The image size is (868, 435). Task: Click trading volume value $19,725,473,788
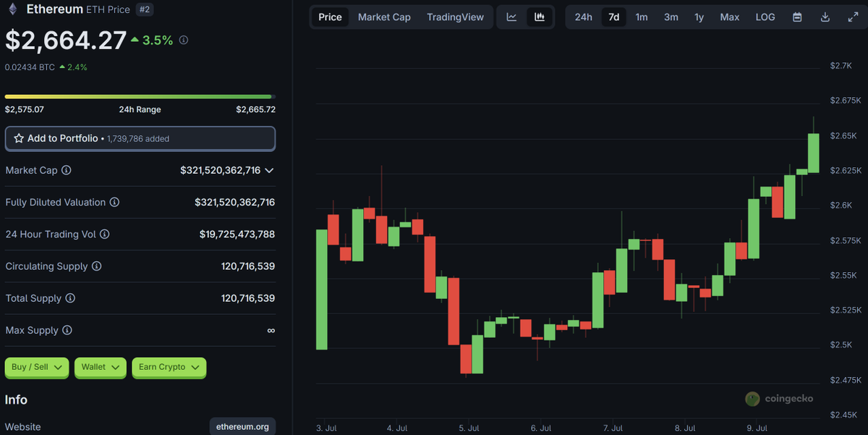tap(237, 234)
